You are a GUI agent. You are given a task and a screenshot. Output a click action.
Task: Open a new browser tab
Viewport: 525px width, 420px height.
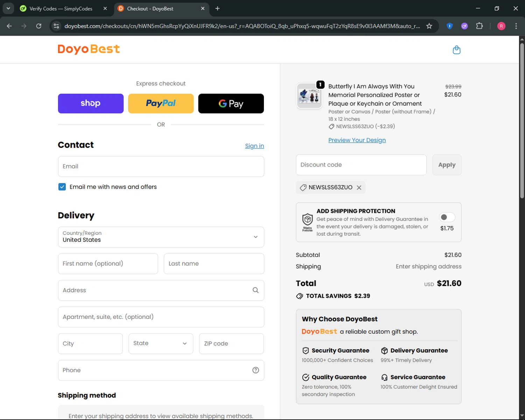point(217,8)
